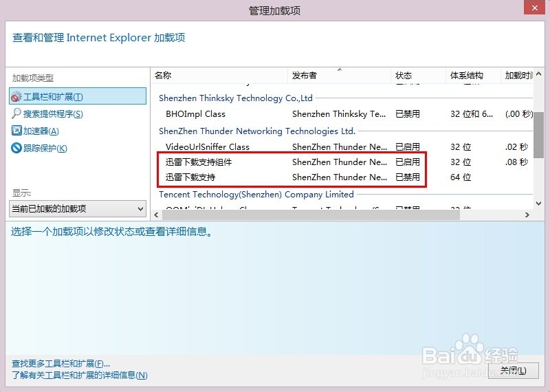Viewport: 550px width, 392px height.
Task: Click scroll-down arrow of add-on list
Action: click(539, 203)
